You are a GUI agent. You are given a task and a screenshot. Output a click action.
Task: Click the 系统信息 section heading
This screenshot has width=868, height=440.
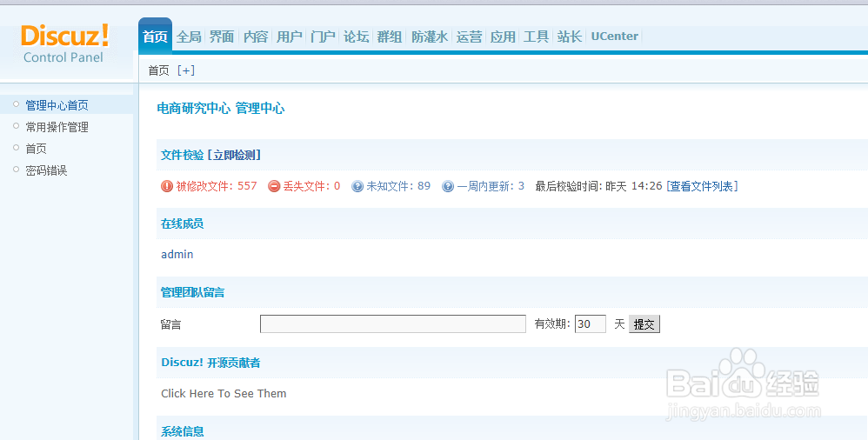182,431
